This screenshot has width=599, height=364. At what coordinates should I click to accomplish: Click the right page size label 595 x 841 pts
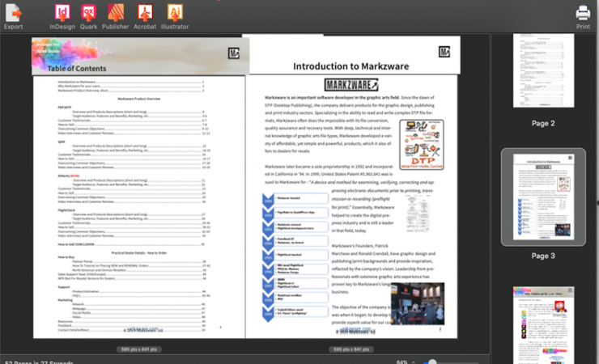coord(352,349)
